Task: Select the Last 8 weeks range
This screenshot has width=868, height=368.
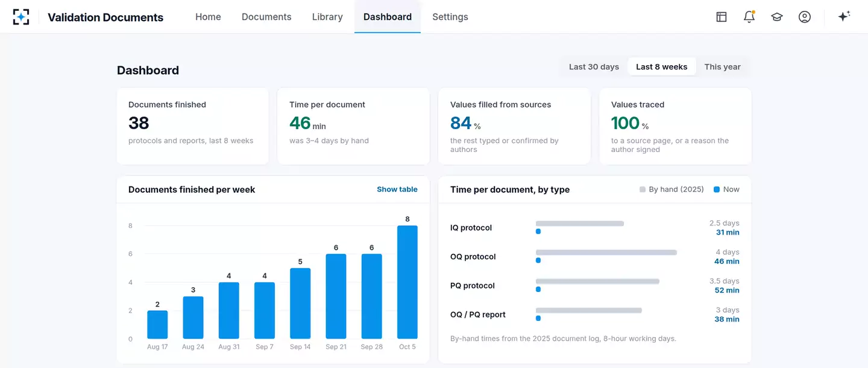Action: [x=662, y=67]
